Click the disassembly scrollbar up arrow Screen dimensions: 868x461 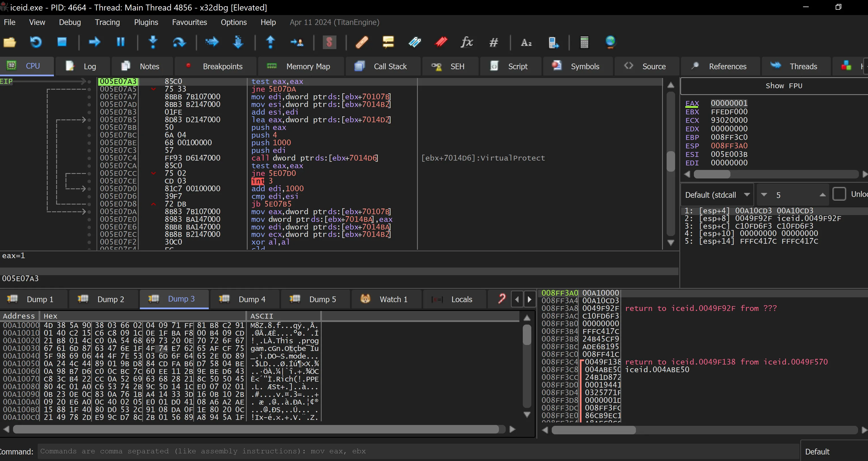[671, 85]
